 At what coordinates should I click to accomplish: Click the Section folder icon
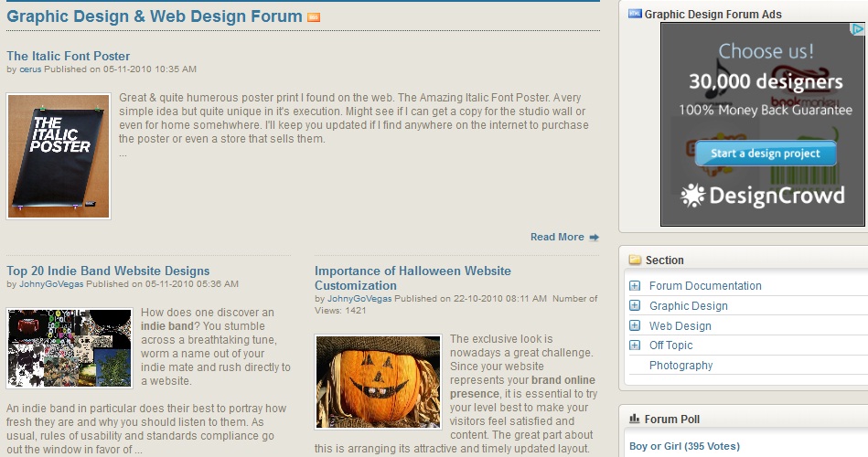tap(635, 260)
